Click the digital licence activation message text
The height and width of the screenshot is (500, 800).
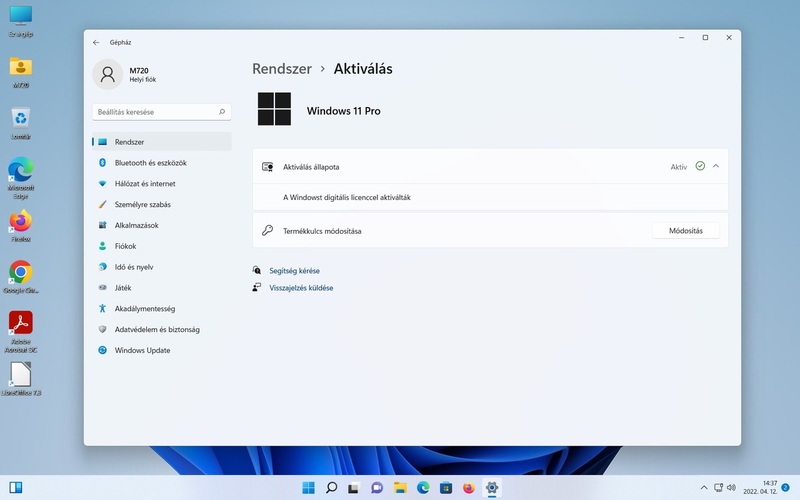347,197
